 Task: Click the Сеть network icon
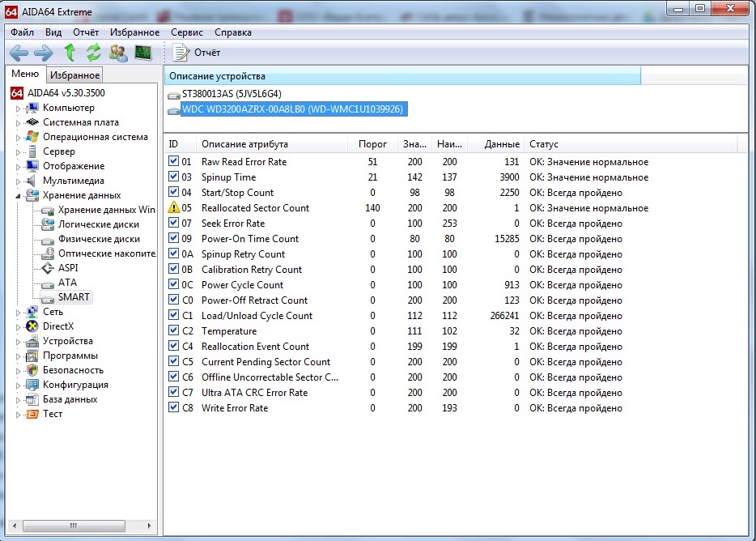point(32,312)
